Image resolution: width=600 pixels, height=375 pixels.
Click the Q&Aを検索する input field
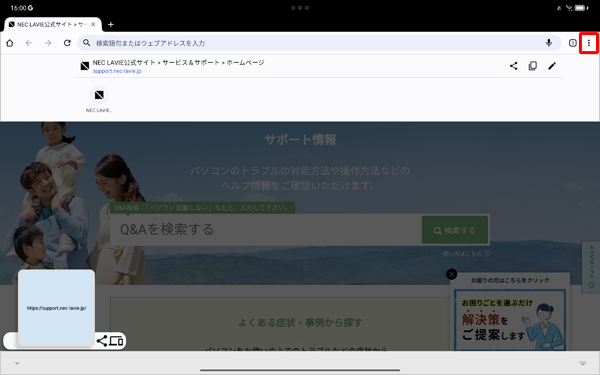pyautogui.click(x=266, y=230)
